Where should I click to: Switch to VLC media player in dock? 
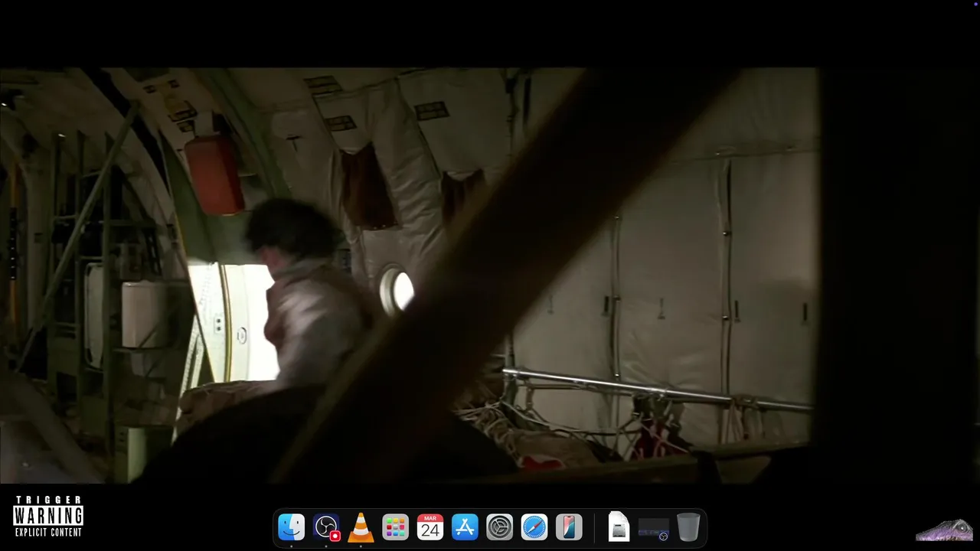[x=361, y=527]
